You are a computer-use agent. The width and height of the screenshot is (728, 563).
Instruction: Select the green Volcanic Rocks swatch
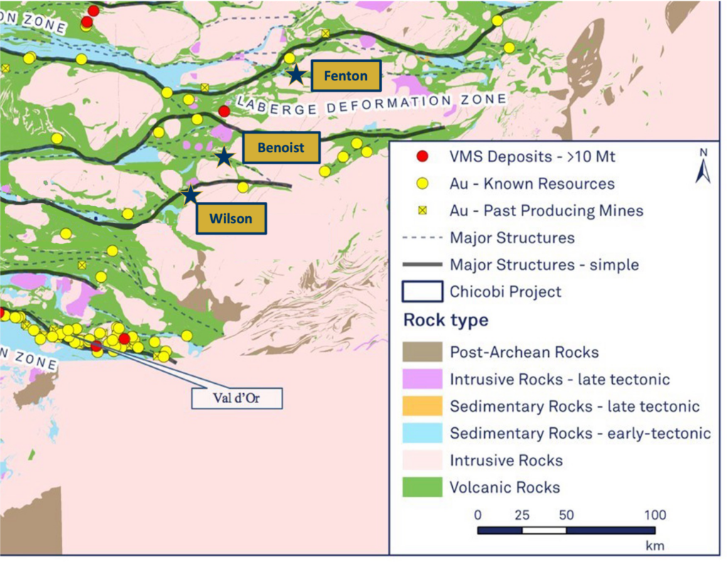(x=422, y=488)
